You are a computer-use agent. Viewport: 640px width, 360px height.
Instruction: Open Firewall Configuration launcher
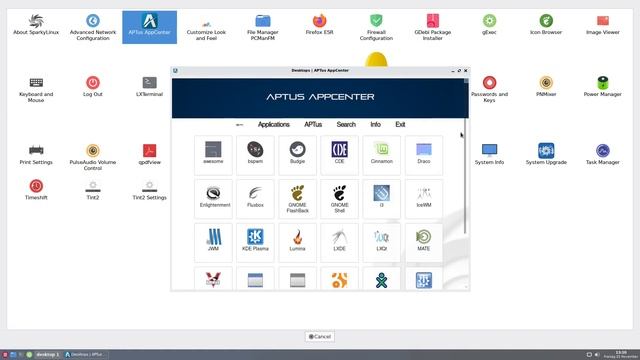[376, 27]
